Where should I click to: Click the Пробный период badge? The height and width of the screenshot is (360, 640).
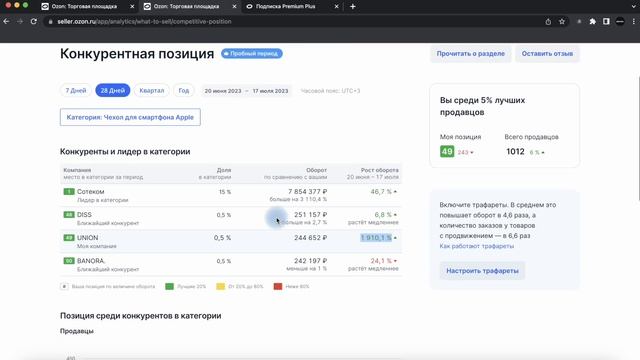252,53
